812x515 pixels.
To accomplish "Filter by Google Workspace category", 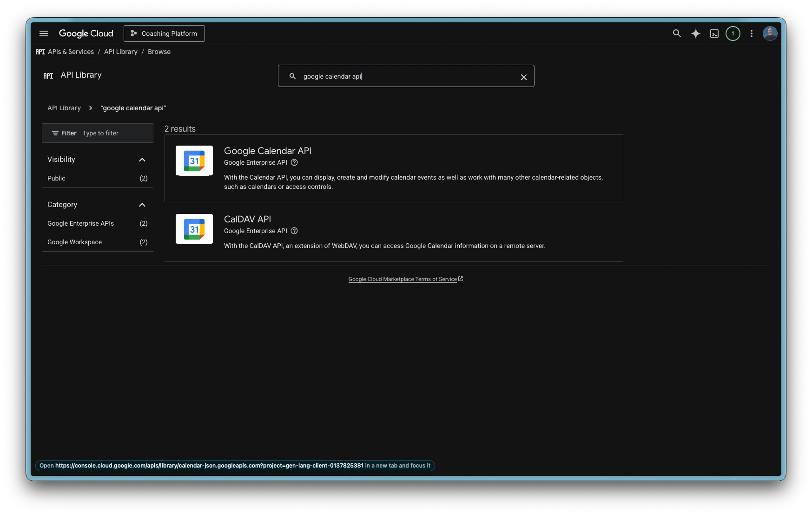I will coord(74,242).
